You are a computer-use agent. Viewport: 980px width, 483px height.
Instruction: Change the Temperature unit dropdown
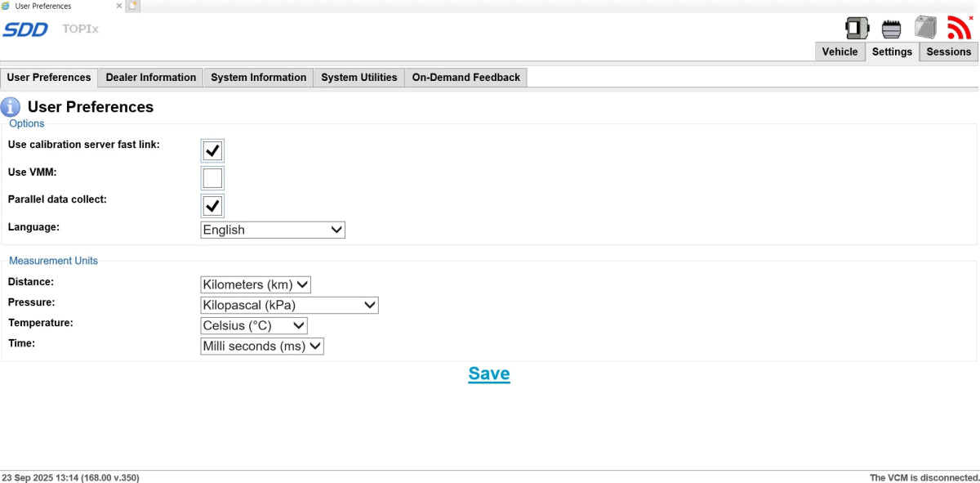254,325
